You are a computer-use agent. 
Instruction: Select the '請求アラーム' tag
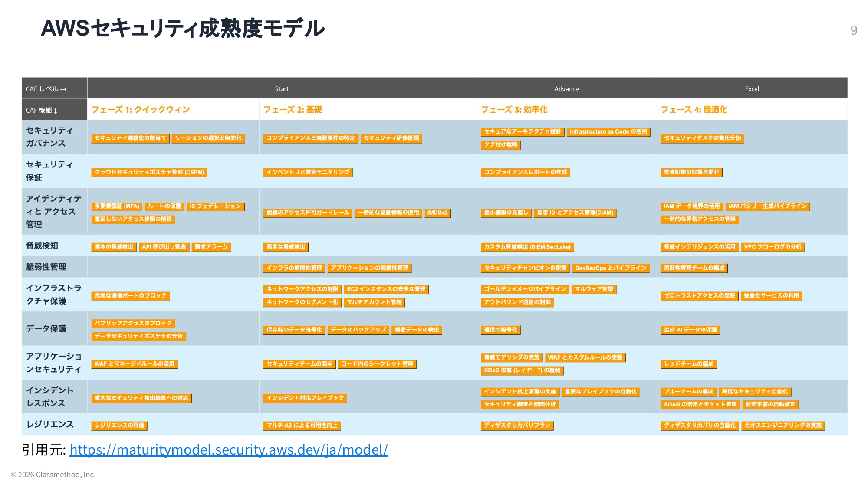(x=211, y=247)
